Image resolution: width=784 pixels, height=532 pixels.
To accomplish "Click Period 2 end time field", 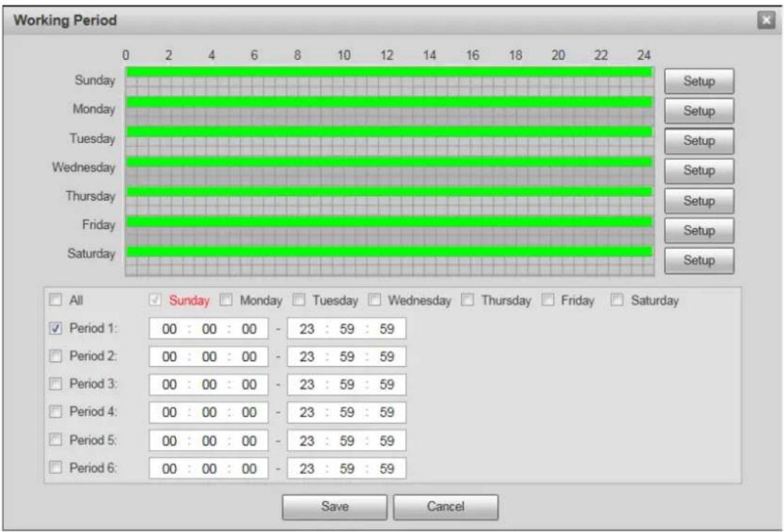I will pyautogui.click(x=347, y=356).
